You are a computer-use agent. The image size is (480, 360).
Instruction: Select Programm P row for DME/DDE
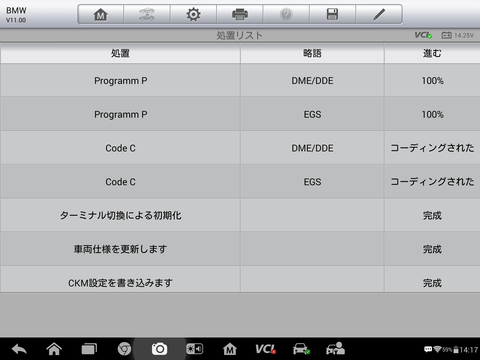pos(240,81)
